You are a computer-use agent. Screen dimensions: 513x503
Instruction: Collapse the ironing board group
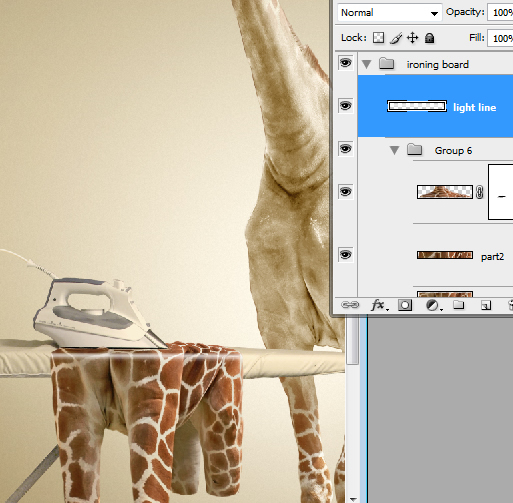pyautogui.click(x=367, y=64)
